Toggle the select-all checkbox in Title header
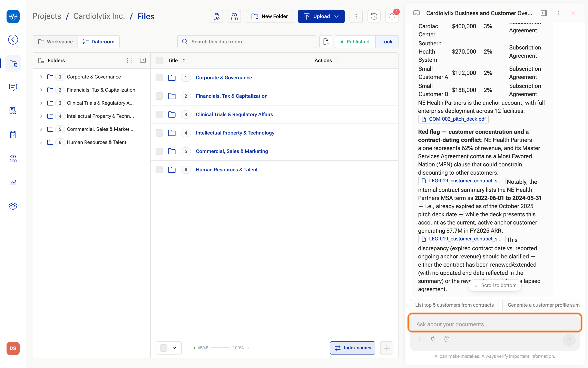Screen dimensions: 588x368 tap(159, 60)
